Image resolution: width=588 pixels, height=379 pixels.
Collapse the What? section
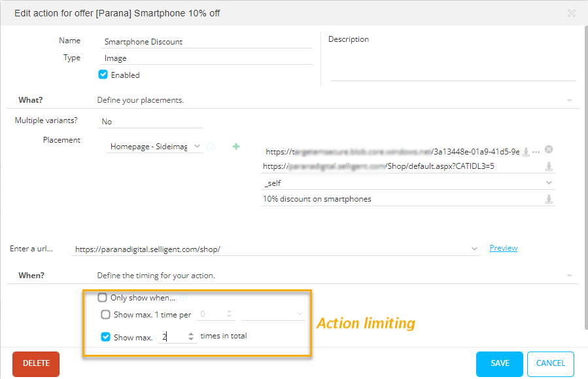pyautogui.click(x=569, y=100)
